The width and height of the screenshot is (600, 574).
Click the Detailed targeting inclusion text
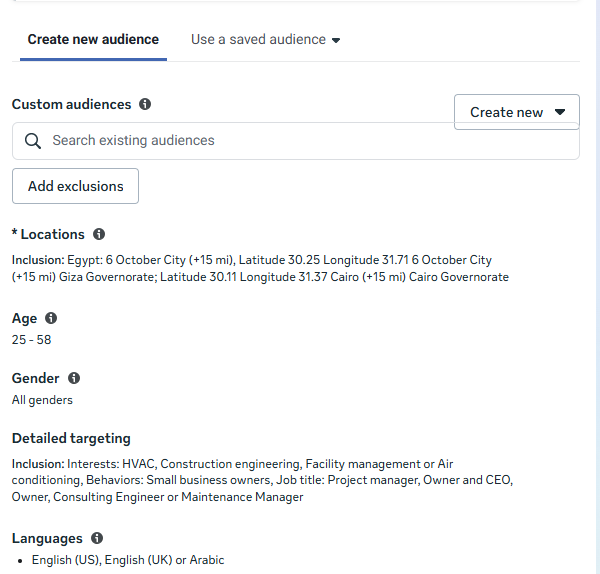pos(262,480)
